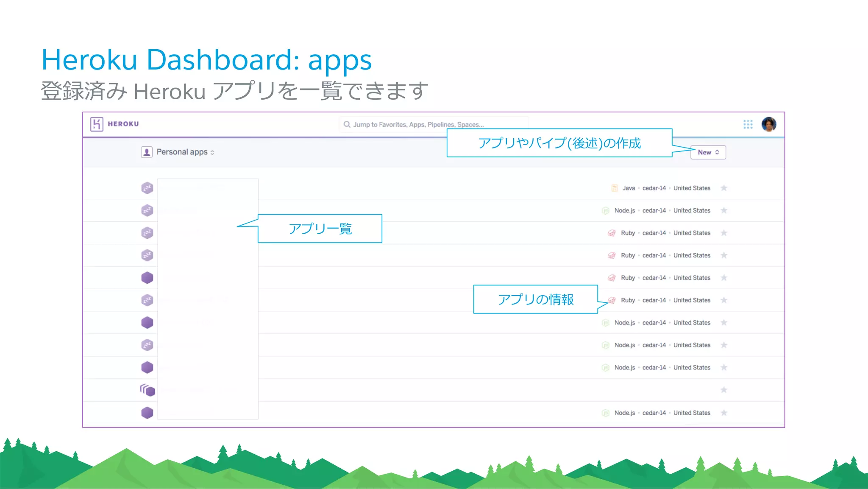The height and width of the screenshot is (489, 868).
Task: Open sleeping hexagon in first Ruby row
Action: 147,233
